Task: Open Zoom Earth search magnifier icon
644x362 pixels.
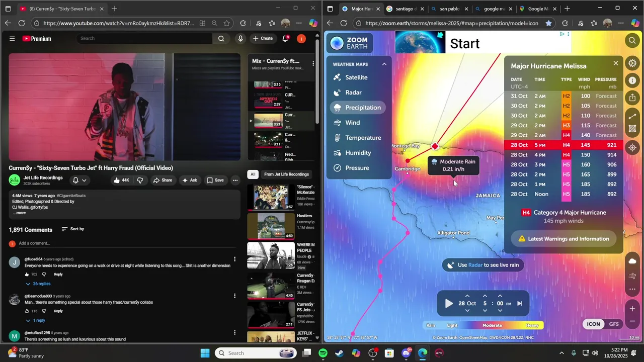Action: point(632,40)
